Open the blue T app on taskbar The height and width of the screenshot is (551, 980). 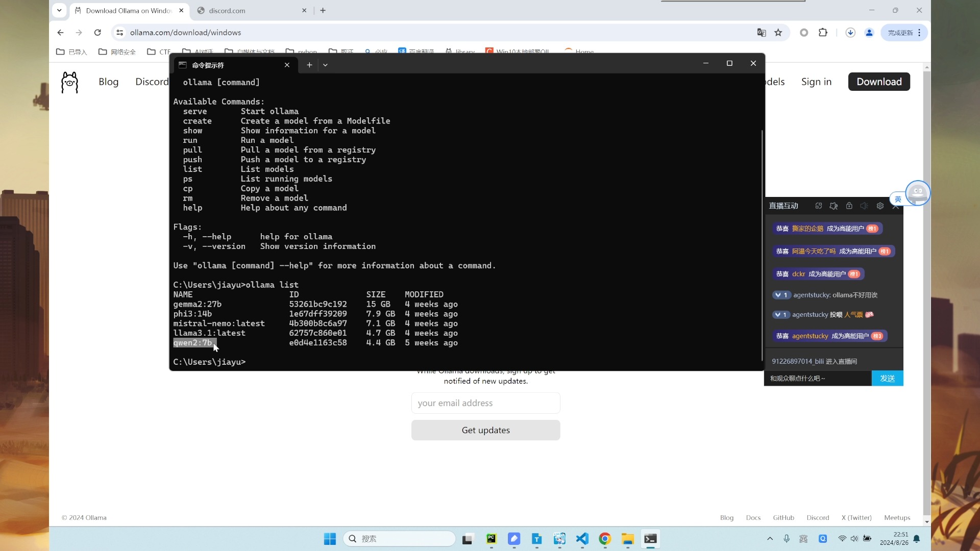pyautogui.click(x=536, y=539)
